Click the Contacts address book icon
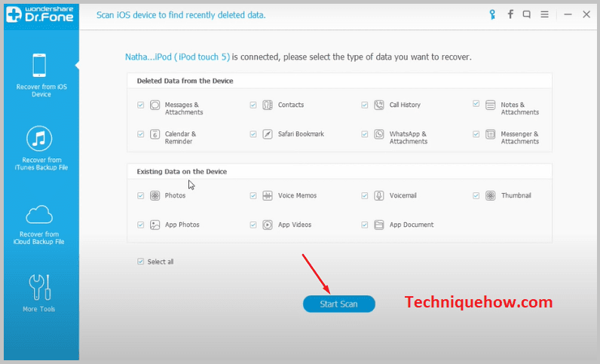The width and height of the screenshot is (600, 364). click(x=268, y=105)
